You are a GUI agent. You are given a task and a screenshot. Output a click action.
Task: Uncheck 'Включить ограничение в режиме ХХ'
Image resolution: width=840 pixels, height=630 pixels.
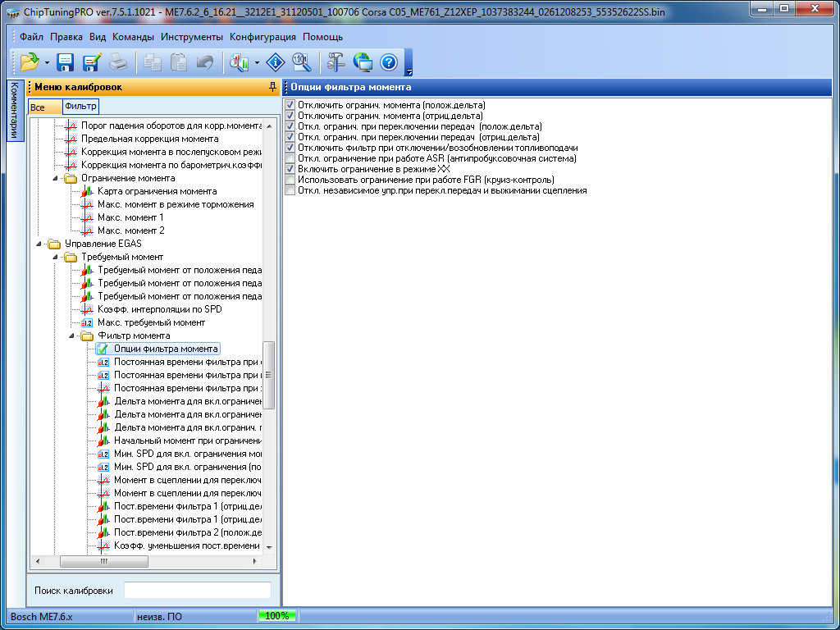point(290,169)
